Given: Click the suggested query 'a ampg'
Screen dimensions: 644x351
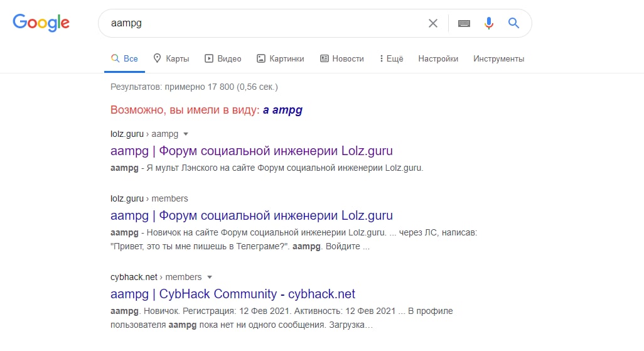Looking at the screenshot, I should (282, 110).
